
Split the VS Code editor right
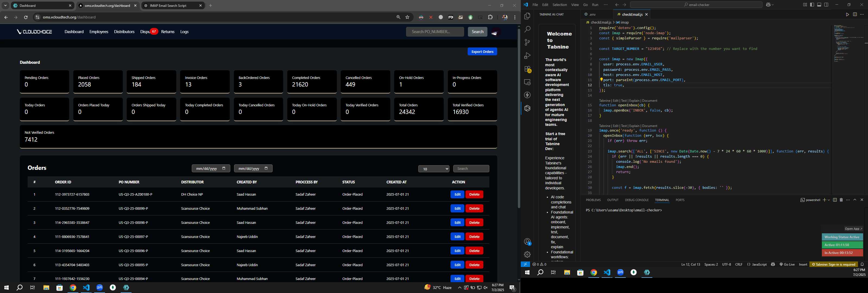855,14
